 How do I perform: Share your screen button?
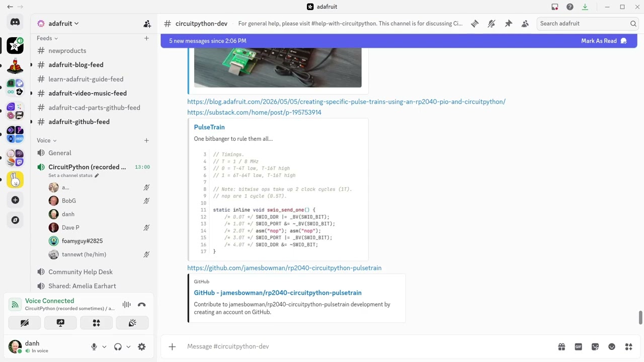point(60,323)
